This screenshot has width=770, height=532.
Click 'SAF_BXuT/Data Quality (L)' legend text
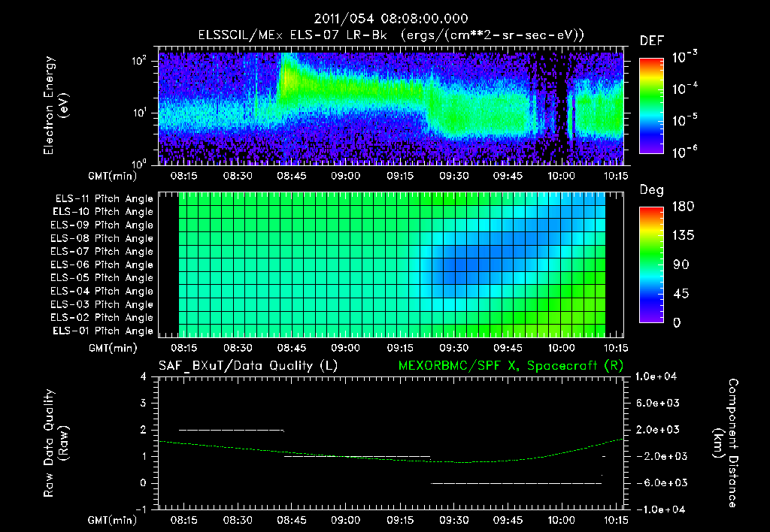[x=248, y=366]
